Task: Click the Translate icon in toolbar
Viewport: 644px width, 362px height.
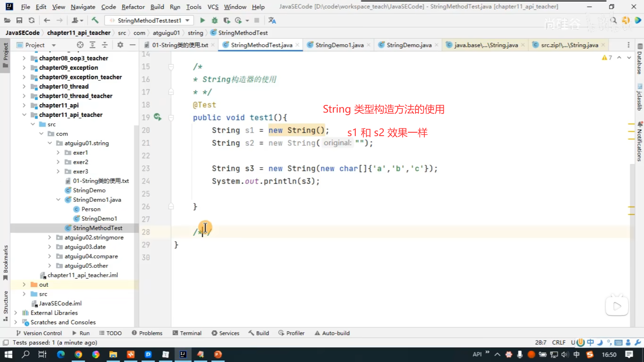Action: point(272,20)
